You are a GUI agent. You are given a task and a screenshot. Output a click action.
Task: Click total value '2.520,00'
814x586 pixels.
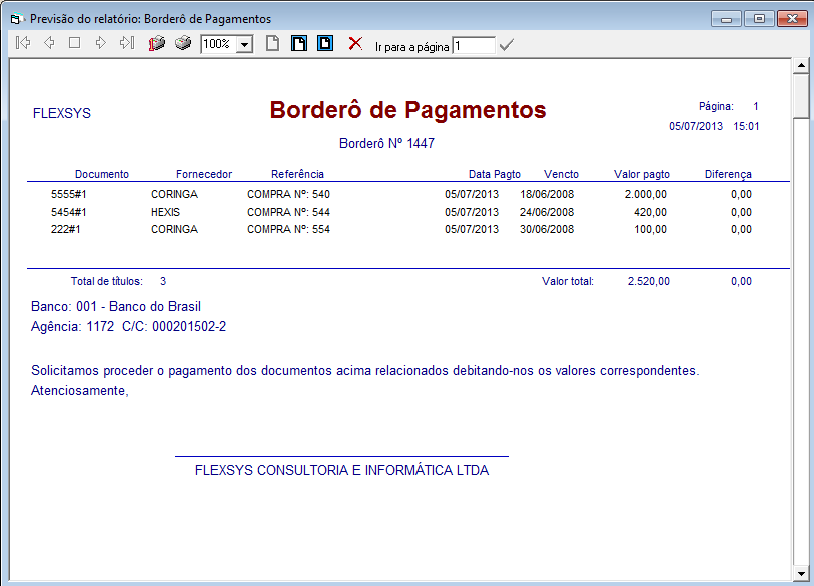649,281
